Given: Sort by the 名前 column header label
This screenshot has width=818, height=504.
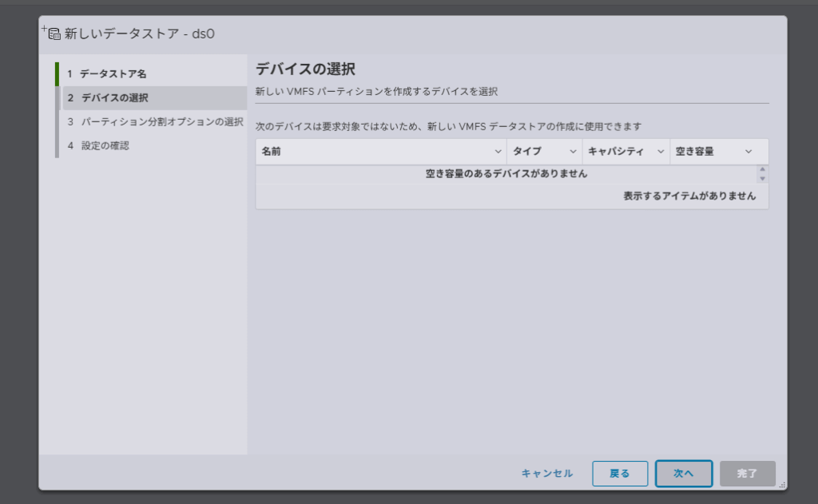Looking at the screenshot, I should pyautogui.click(x=272, y=152).
